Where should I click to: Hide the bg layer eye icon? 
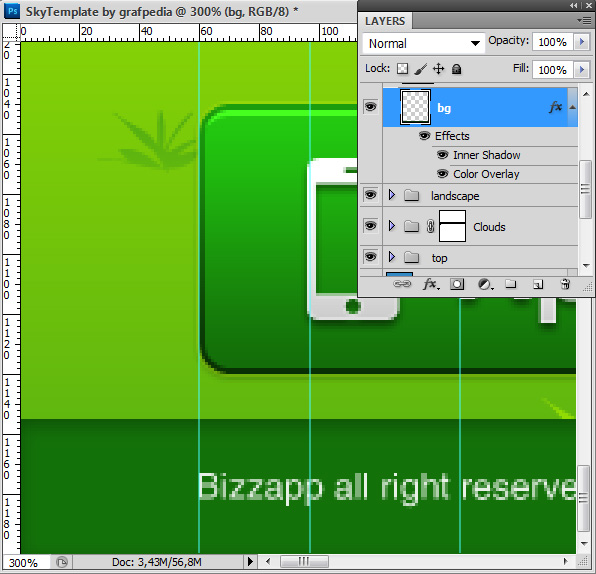371,106
